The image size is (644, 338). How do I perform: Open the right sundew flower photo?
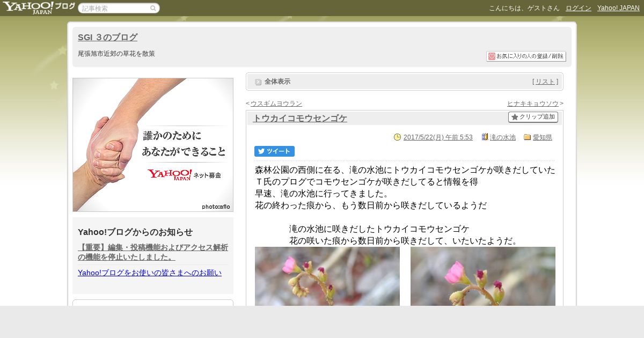point(483,276)
